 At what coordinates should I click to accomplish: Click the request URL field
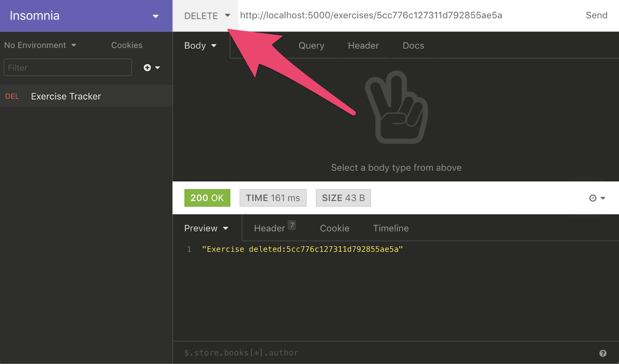pos(408,15)
